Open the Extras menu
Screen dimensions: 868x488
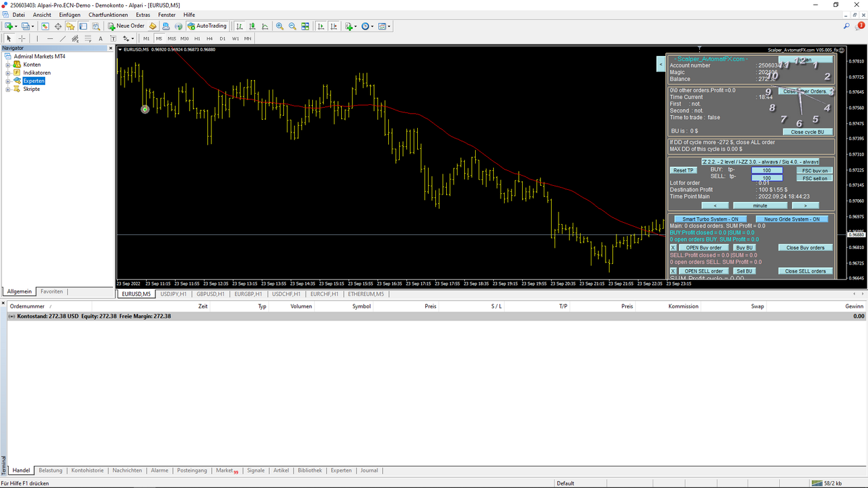point(143,15)
